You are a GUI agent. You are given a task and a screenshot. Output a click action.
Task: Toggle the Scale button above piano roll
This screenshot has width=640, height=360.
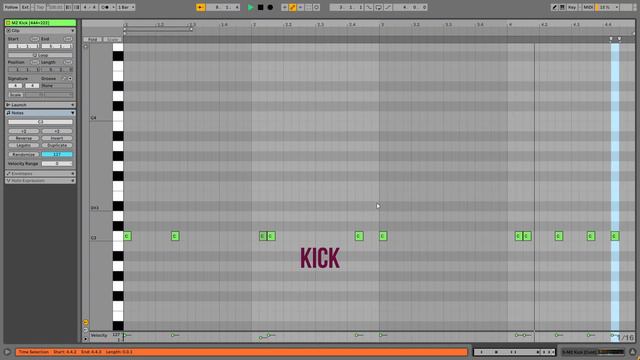click(112, 40)
